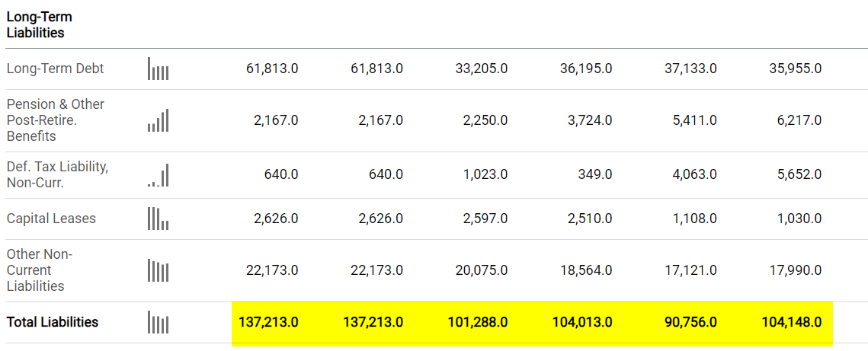The height and width of the screenshot is (351, 868).
Task: Open the Pension & Other Post-Retire. Benefits trend chart
Action: click(158, 120)
